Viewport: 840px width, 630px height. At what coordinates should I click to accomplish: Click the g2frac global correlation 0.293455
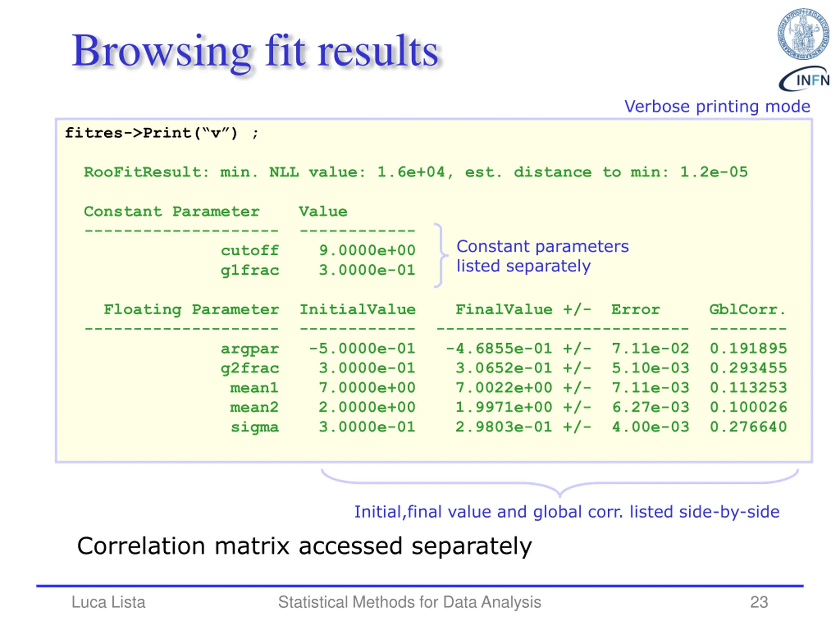748,368
